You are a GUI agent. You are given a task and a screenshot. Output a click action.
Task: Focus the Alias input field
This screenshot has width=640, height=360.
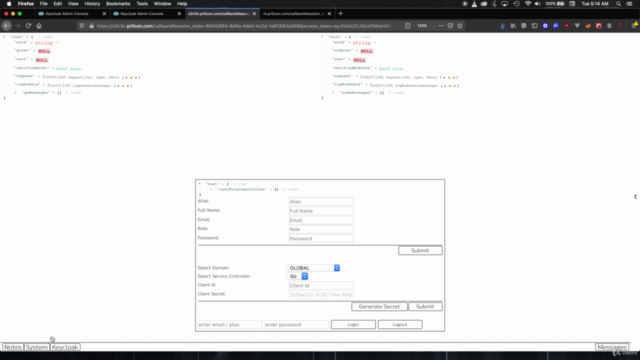pyautogui.click(x=321, y=202)
